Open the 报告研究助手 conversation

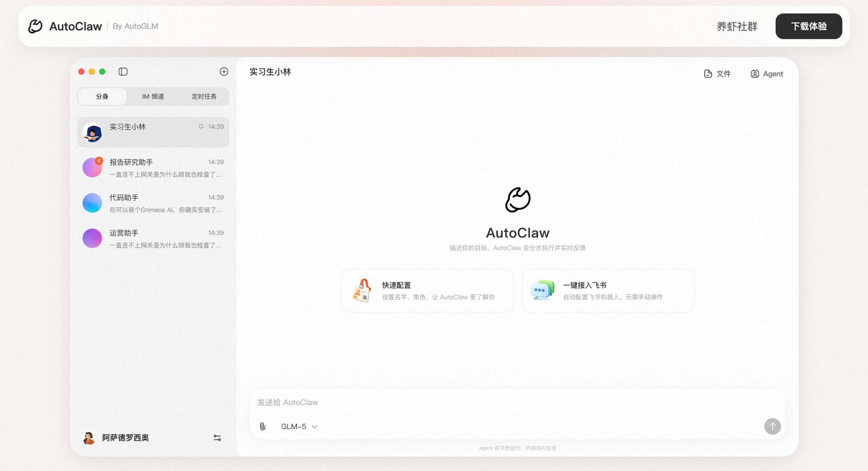click(x=153, y=168)
